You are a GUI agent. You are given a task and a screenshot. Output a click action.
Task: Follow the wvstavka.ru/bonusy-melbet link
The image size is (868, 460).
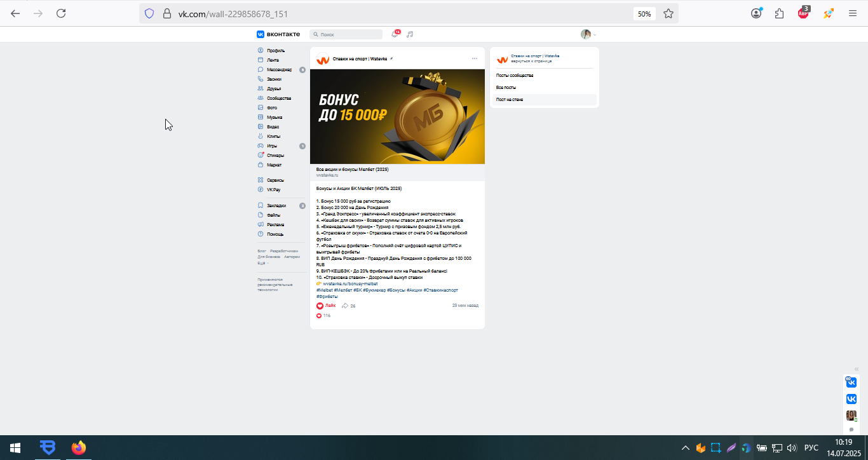350,283
